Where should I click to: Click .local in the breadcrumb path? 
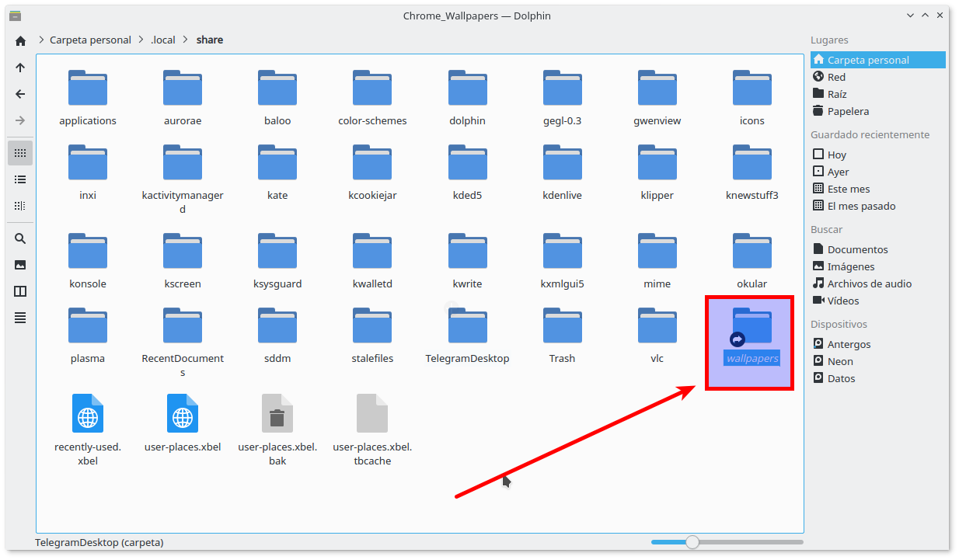tap(163, 40)
